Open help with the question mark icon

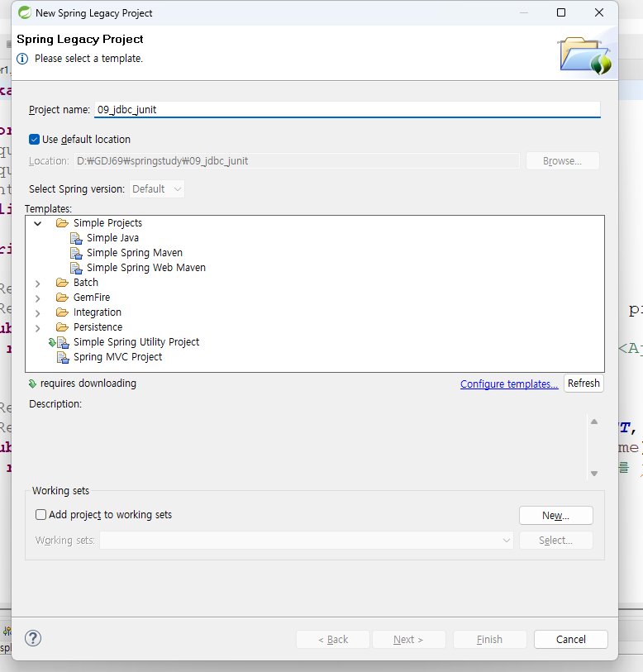tap(33, 639)
